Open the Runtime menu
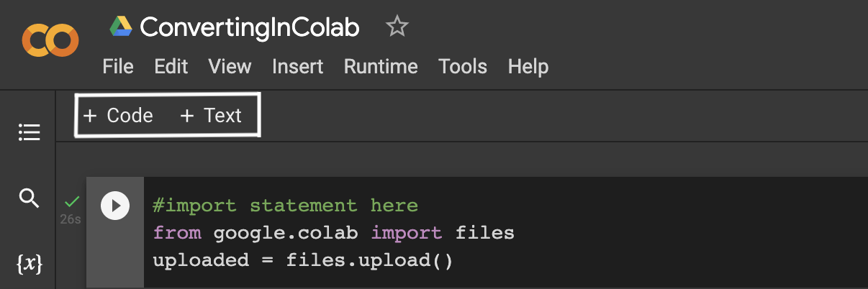Image resolution: width=868 pixels, height=289 pixels. point(381,67)
